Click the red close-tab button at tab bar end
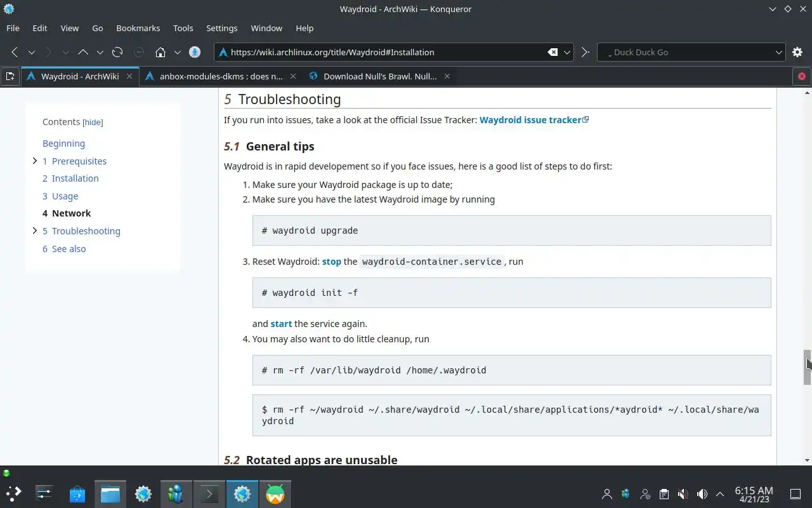This screenshot has width=812, height=508. pos(801,76)
